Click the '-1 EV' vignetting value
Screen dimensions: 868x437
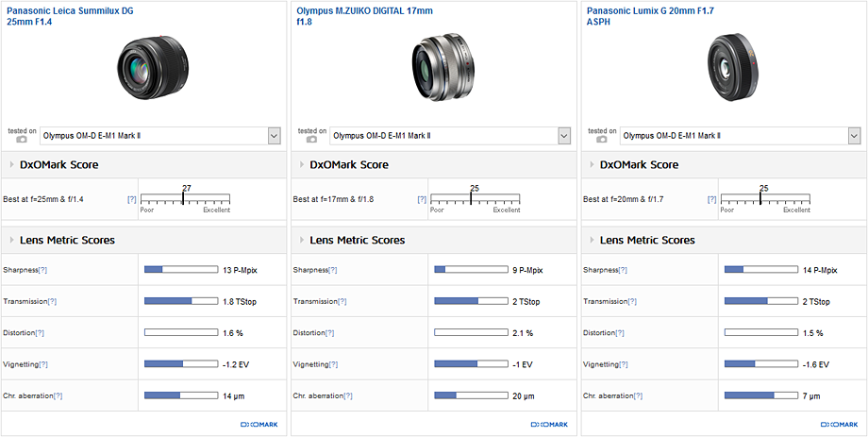point(522,365)
